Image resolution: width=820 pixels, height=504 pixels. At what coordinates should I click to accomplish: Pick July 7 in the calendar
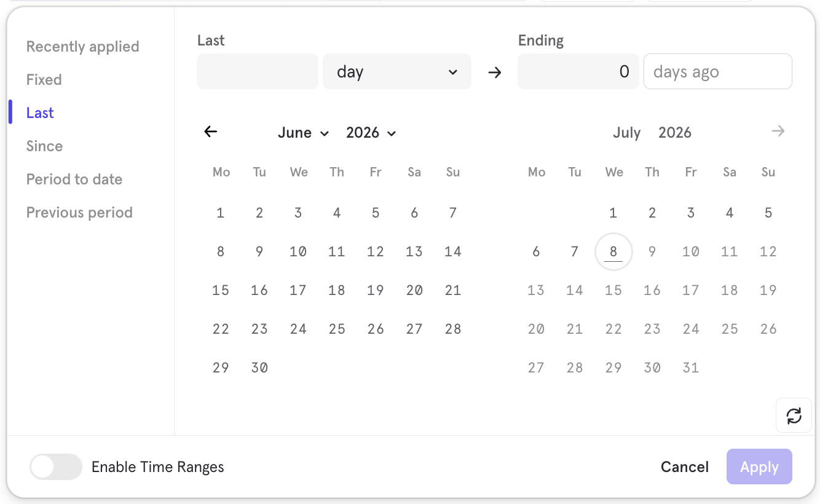pyautogui.click(x=575, y=252)
